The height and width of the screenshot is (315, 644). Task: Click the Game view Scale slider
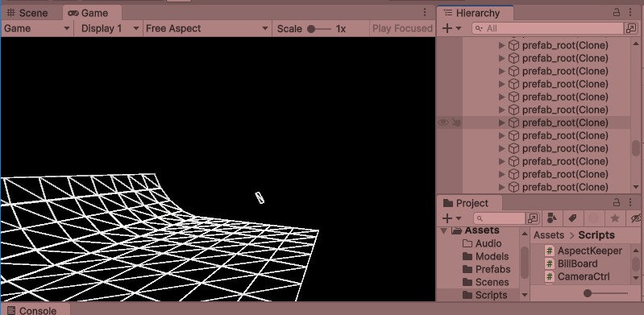318,29
